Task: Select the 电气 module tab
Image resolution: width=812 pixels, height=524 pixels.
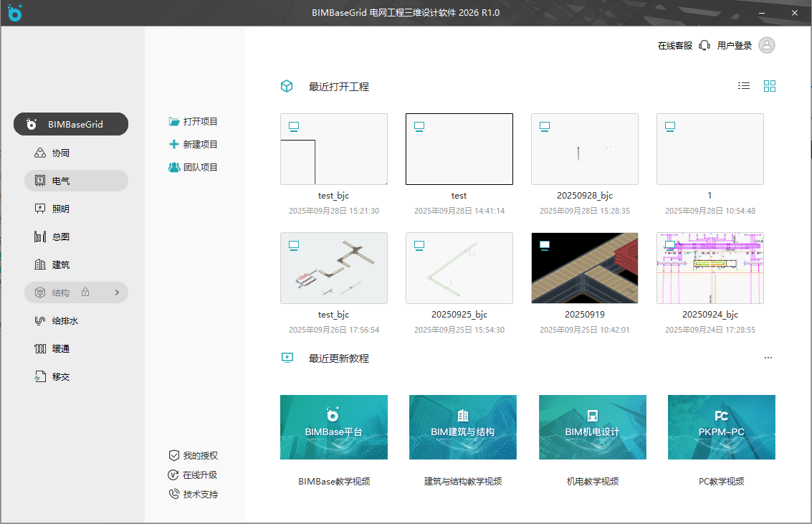Action: [x=76, y=181]
